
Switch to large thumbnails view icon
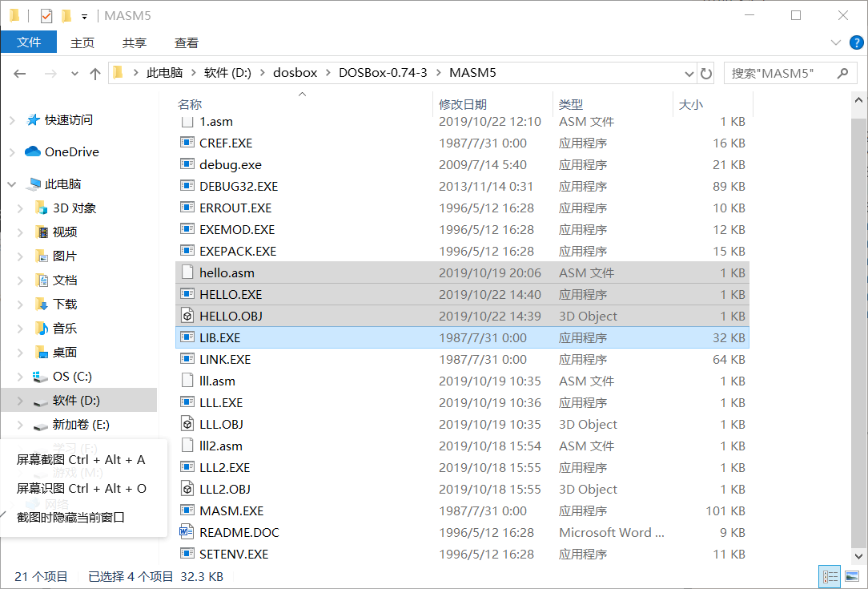[x=853, y=576]
